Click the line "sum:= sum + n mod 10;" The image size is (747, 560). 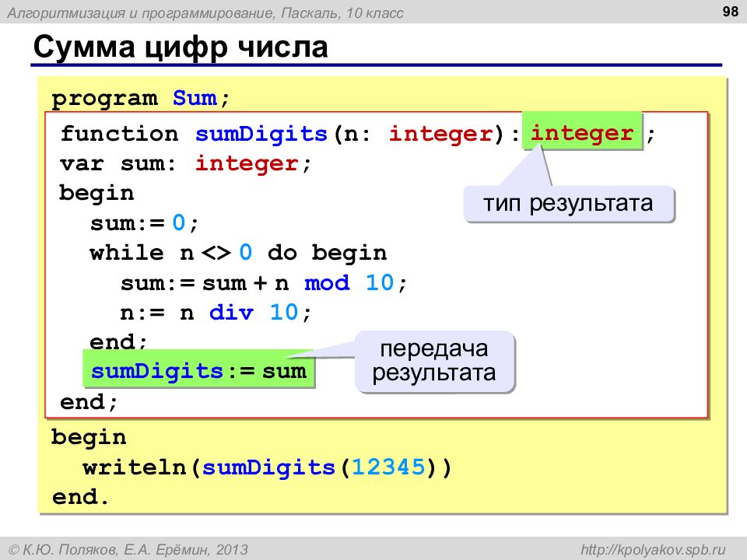[265, 283]
